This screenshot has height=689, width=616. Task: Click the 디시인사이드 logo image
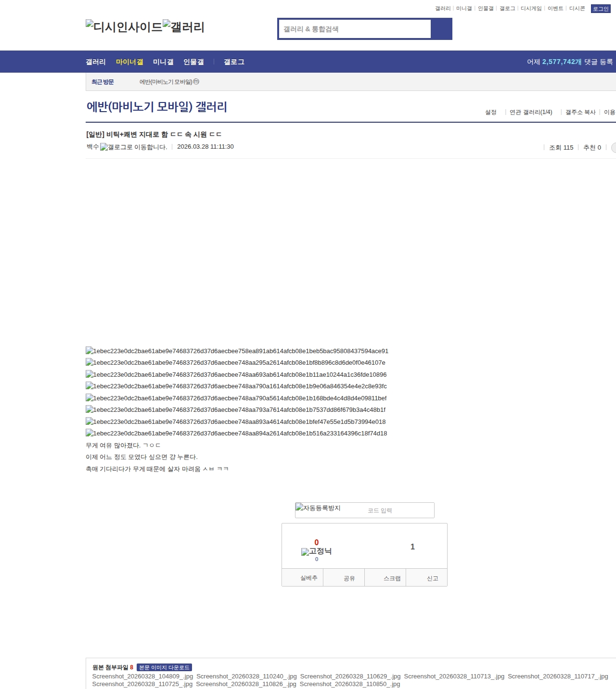[x=124, y=26]
